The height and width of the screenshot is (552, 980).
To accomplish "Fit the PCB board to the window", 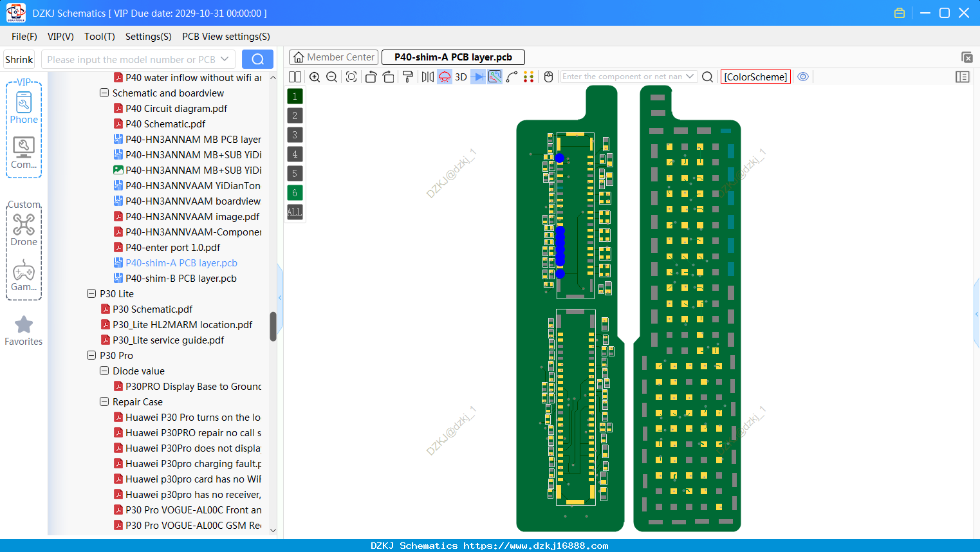I will 351,77.
